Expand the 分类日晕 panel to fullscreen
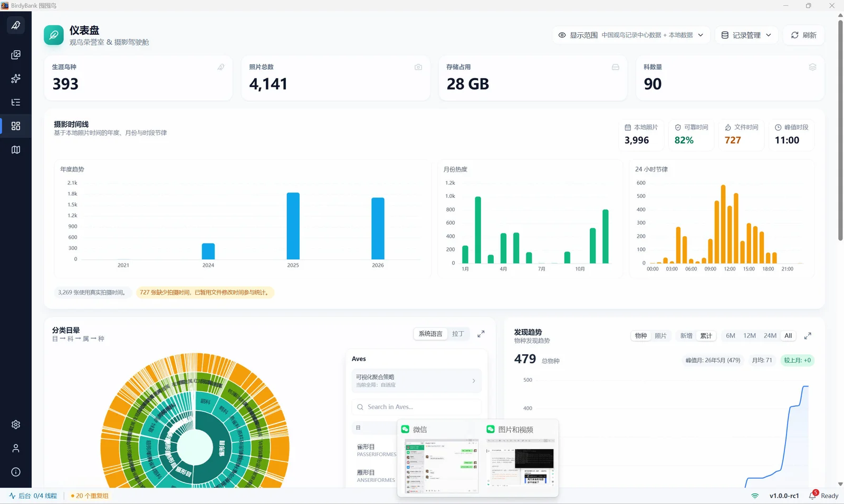The height and width of the screenshot is (504, 844). [481, 334]
